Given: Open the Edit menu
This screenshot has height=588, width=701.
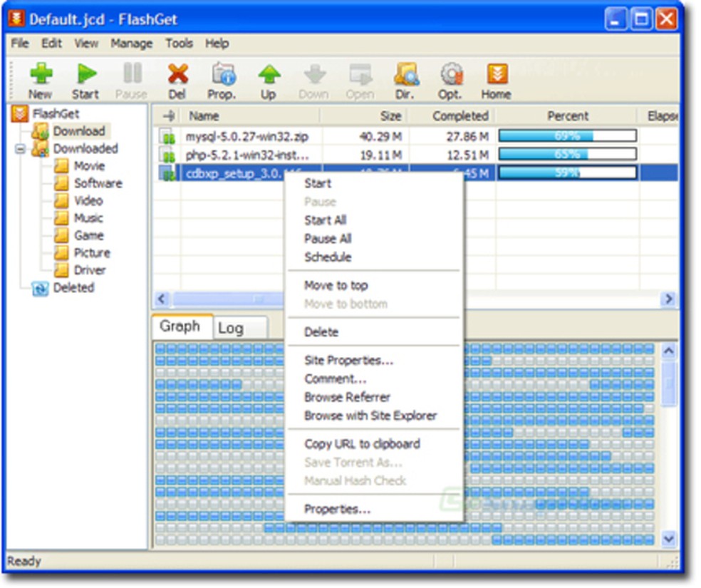Looking at the screenshot, I should pos(51,43).
